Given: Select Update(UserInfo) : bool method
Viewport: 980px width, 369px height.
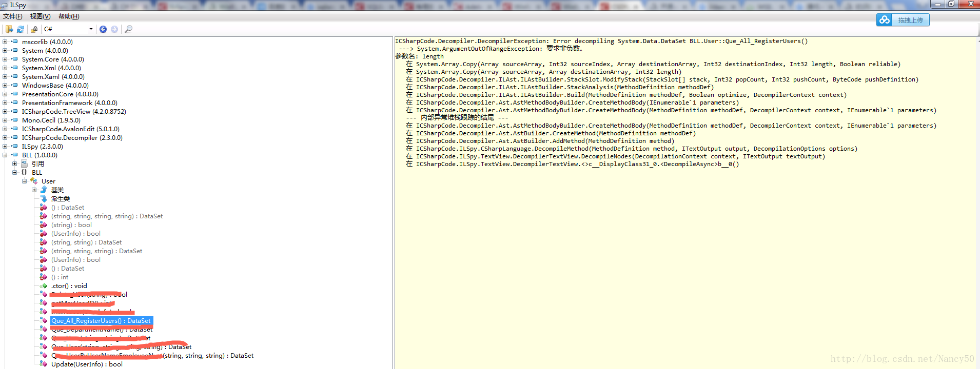Looking at the screenshot, I should (x=87, y=364).
